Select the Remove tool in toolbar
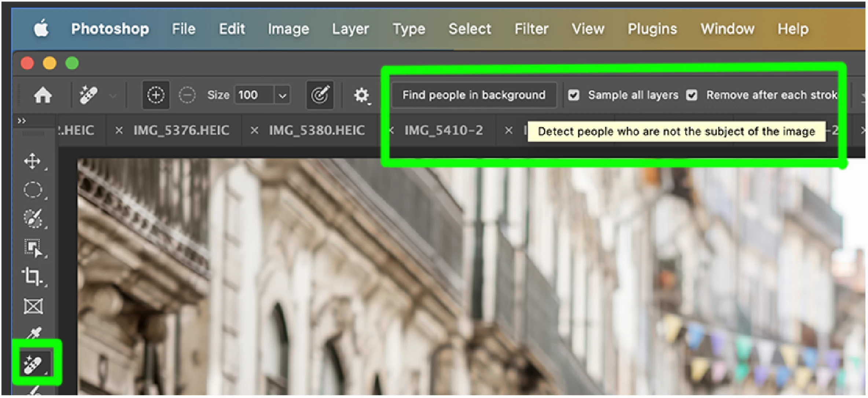The image size is (868, 398). coord(34,364)
